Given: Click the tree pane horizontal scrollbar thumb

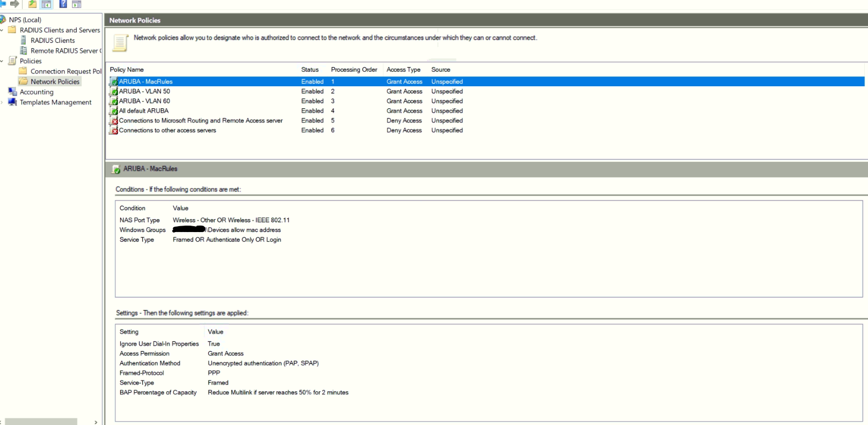Looking at the screenshot, I should [41, 422].
